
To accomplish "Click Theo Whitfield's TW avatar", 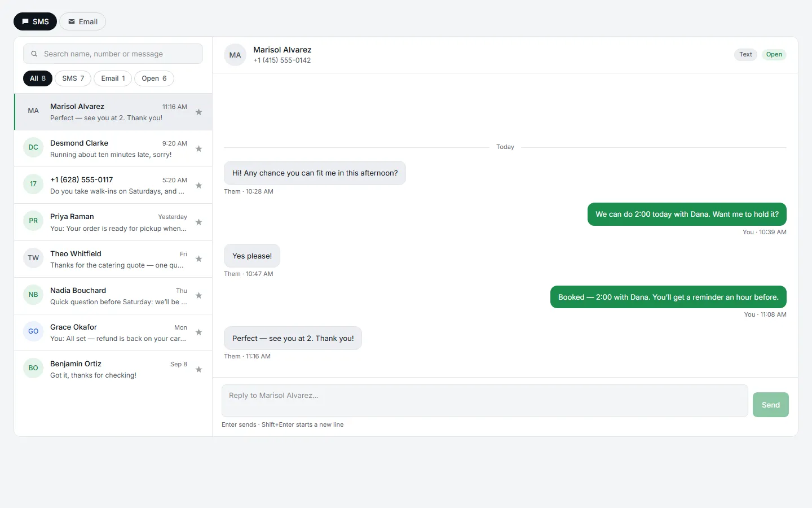I will (x=33, y=258).
